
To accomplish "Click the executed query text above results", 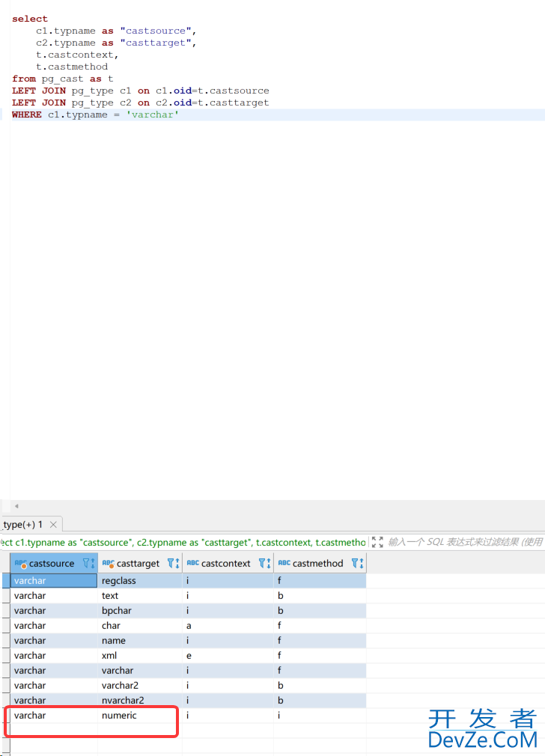I will coord(183,542).
